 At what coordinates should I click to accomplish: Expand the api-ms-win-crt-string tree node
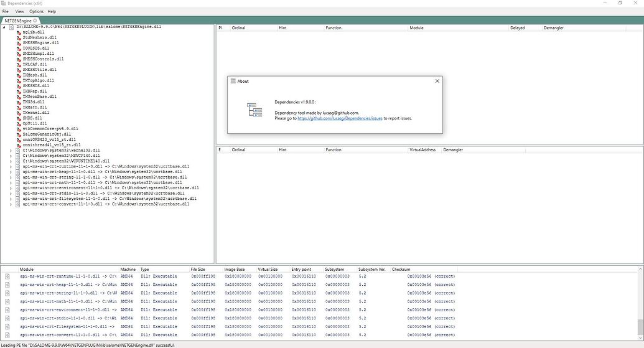point(11,177)
